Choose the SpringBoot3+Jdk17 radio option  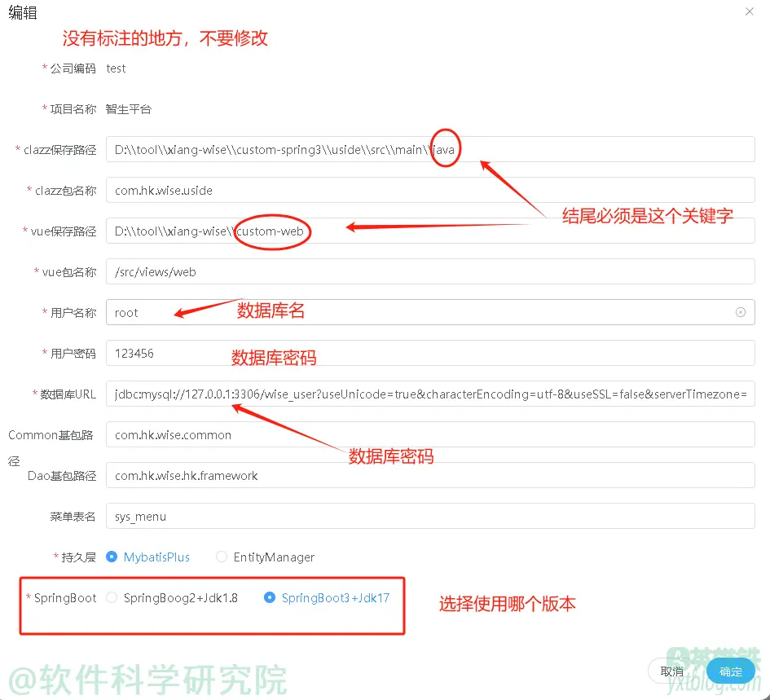(x=327, y=598)
